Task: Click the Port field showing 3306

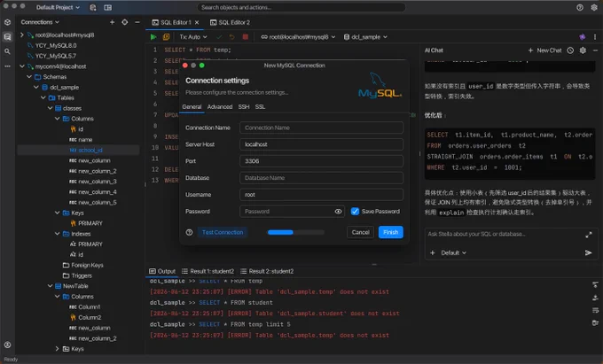Action: [321, 161]
